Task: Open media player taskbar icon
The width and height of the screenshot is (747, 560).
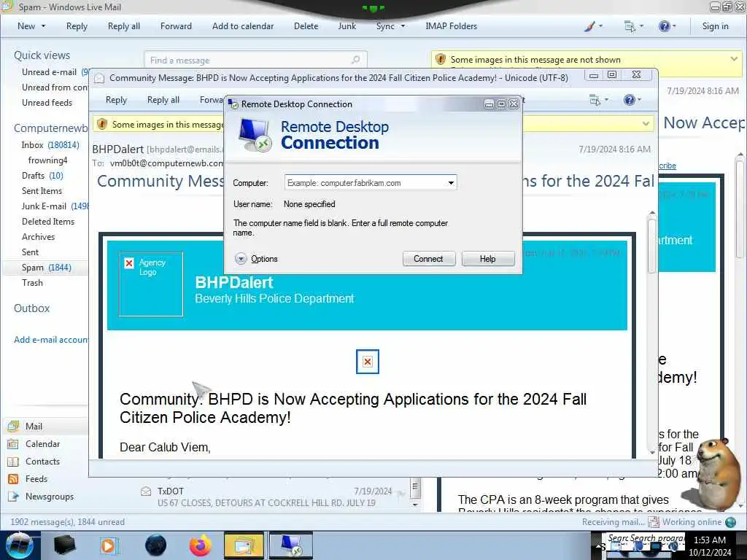Action: coord(108,545)
